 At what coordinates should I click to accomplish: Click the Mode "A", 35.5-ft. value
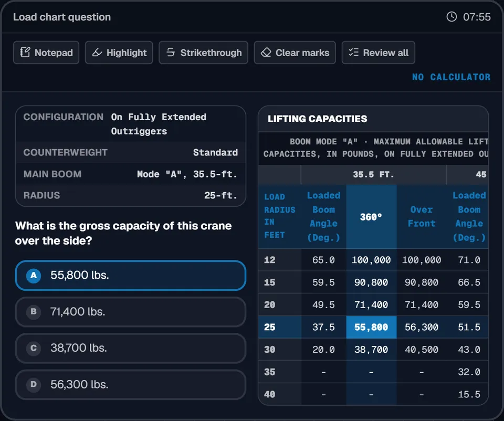tap(187, 174)
